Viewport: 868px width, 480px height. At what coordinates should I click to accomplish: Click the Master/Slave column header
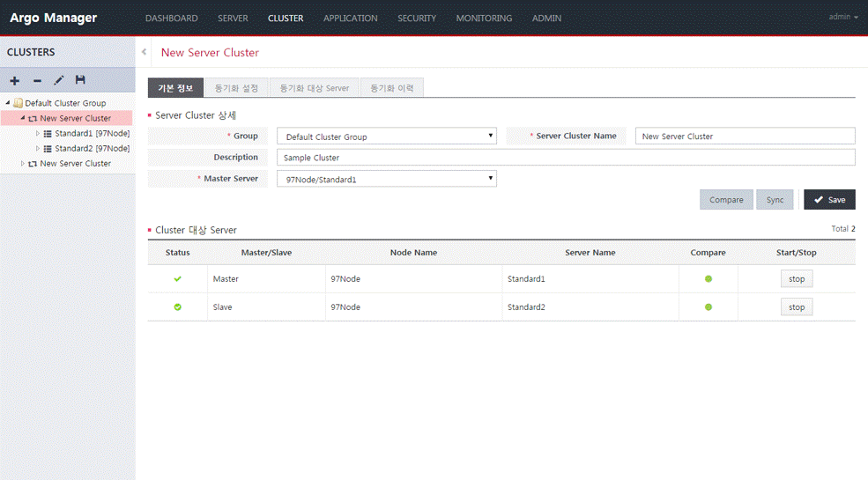click(x=266, y=252)
